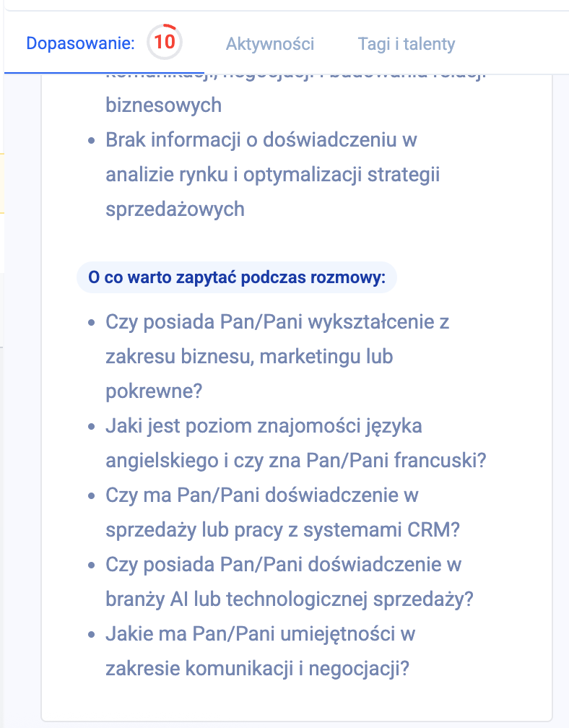Open the Dopasowanie tab
The height and width of the screenshot is (728, 569).
pos(80,43)
